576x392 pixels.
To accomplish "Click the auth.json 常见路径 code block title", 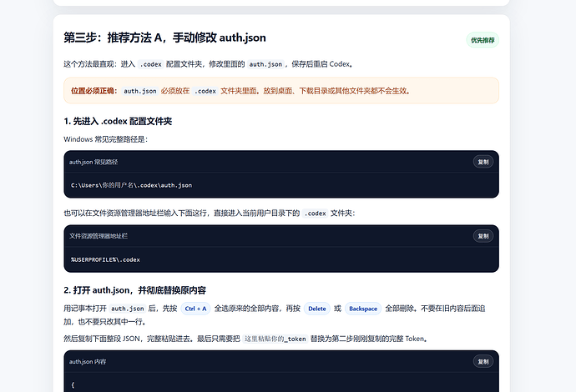I will point(93,162).
